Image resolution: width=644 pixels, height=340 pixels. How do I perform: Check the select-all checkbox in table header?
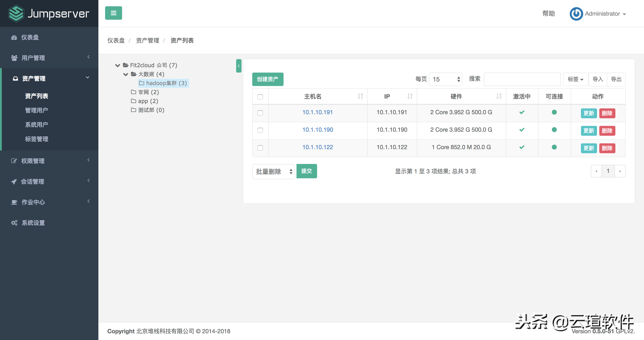[x=260, y=97]
